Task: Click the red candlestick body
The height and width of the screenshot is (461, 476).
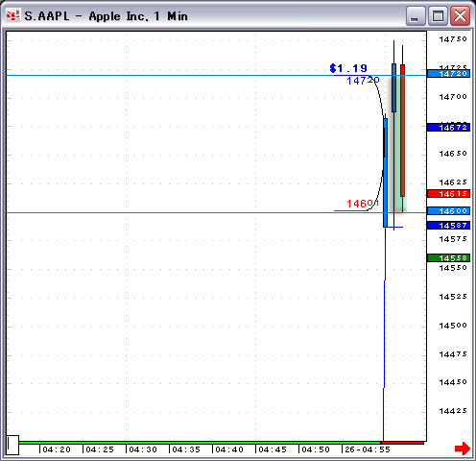Action: (x=402, y=131)
